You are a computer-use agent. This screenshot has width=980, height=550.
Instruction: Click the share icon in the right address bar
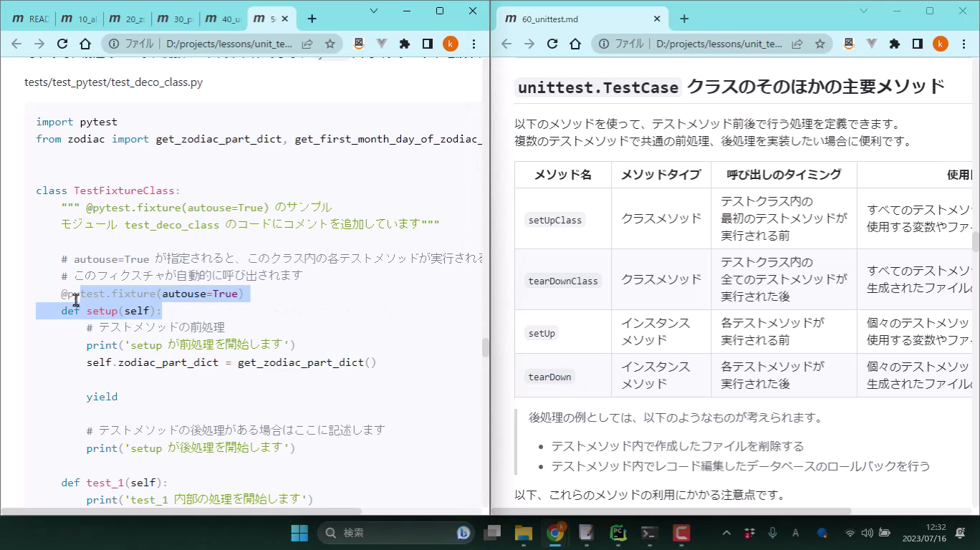coord(797,44)
